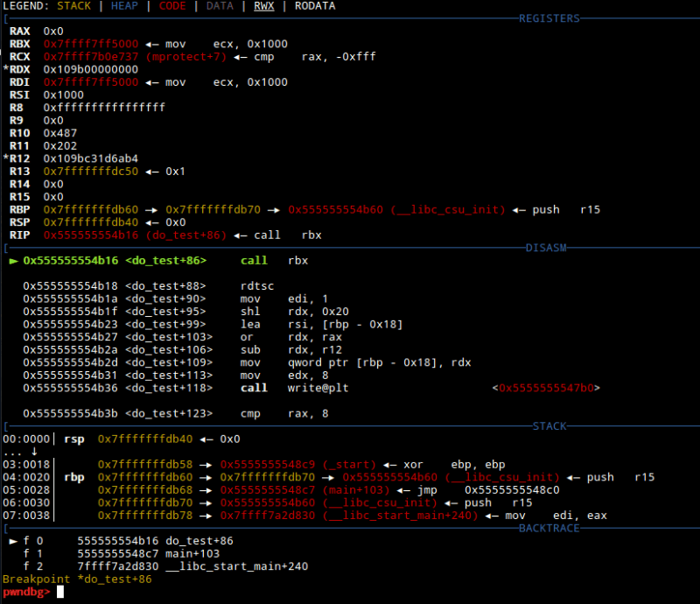Image resolution: width=700 pixels, height=604 pixels.
Task: Select the HEAP legend label
Action: point(124,6)
